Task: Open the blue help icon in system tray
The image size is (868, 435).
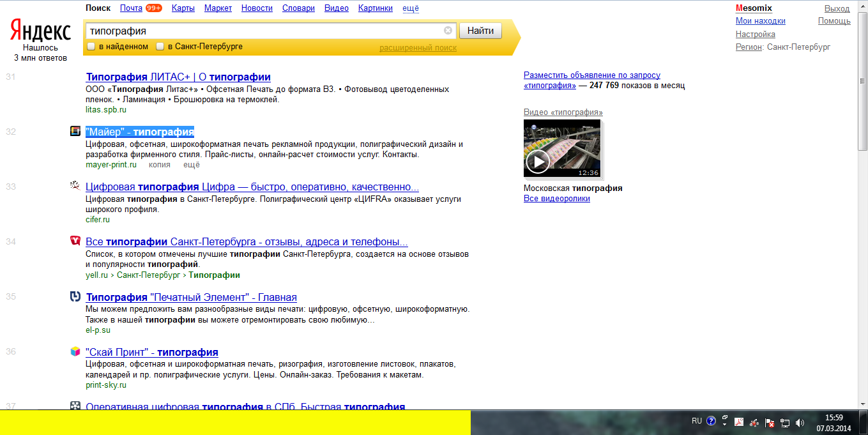Action: coord(711,422)
